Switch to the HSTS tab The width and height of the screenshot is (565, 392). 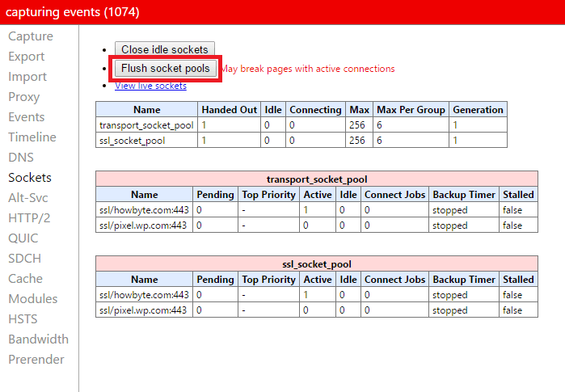23,319
